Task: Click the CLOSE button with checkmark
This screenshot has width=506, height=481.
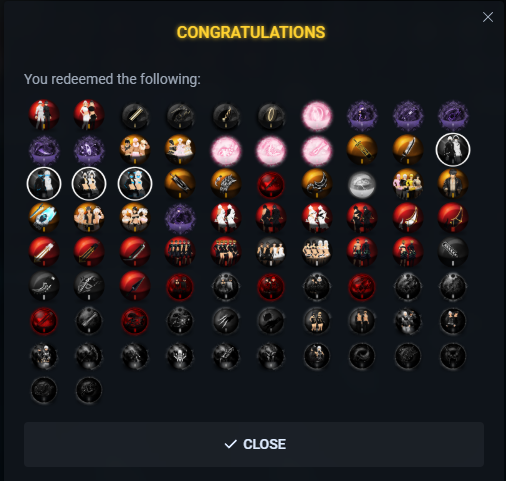Action: click(254, 444)
